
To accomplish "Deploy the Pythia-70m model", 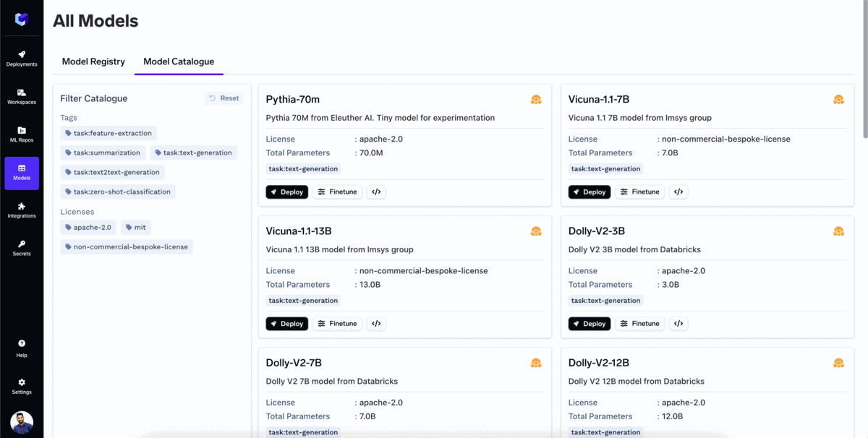I will point(287,192).
